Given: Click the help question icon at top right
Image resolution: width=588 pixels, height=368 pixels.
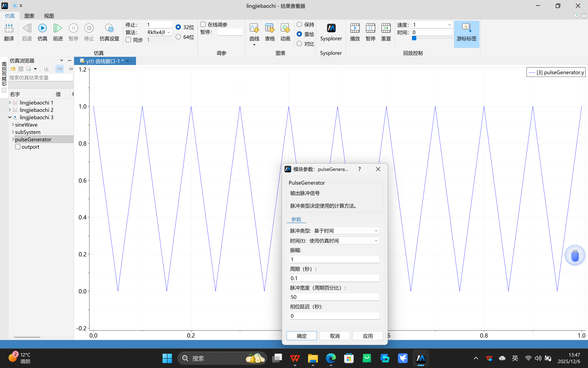Looking at the screenshot, I should click(x=576, y=16).
